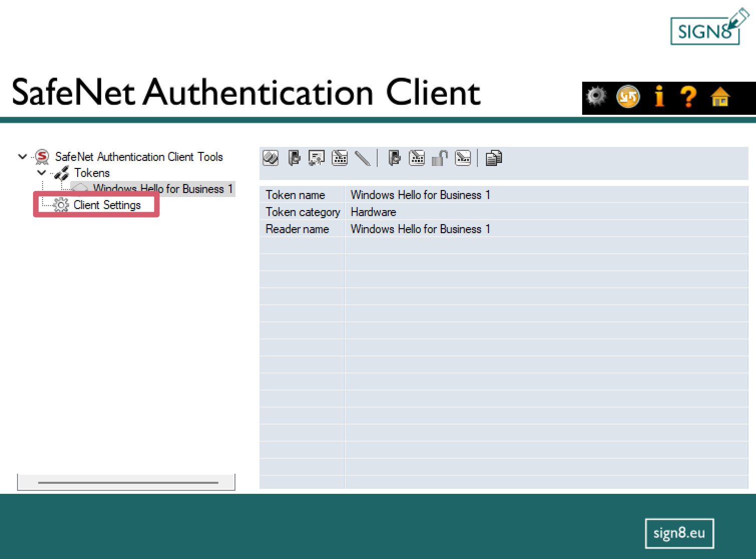Click the orange Refresh icon

pos(628,97)
